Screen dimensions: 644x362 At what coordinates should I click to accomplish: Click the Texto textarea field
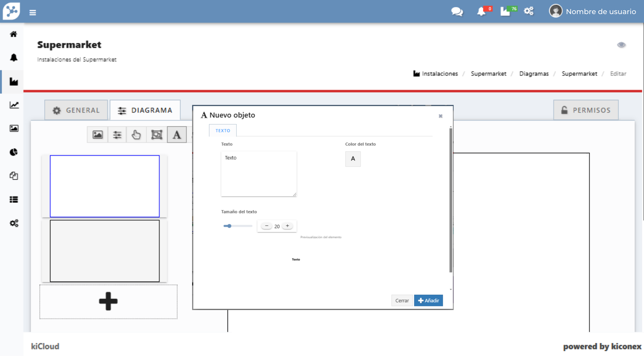[x=259, y=174]
